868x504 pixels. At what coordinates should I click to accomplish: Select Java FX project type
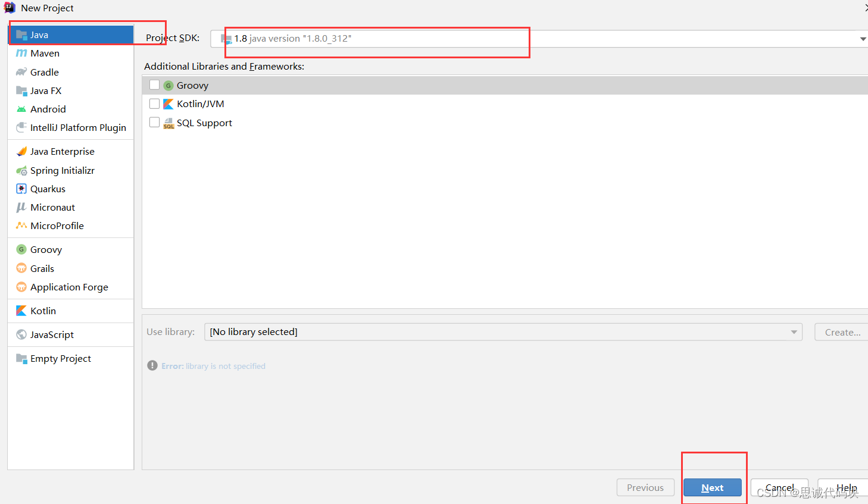70,91
